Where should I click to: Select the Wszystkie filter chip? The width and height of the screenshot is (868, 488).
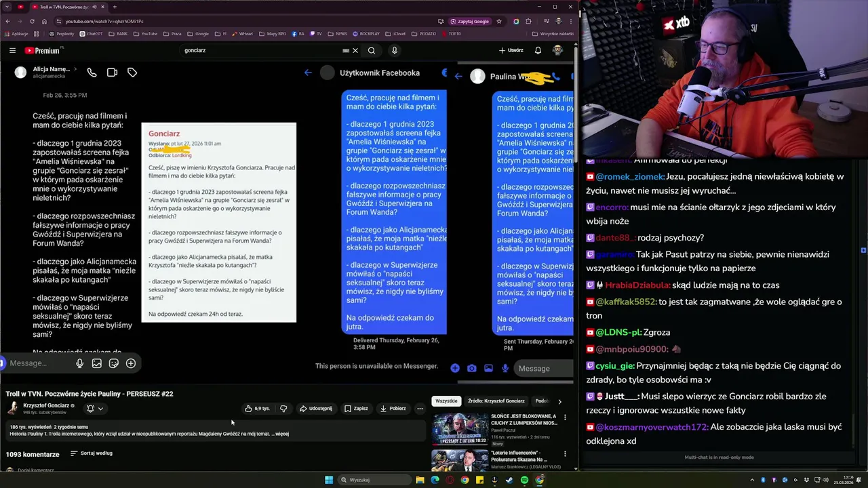pyautogui.click(x=446, y=401)
